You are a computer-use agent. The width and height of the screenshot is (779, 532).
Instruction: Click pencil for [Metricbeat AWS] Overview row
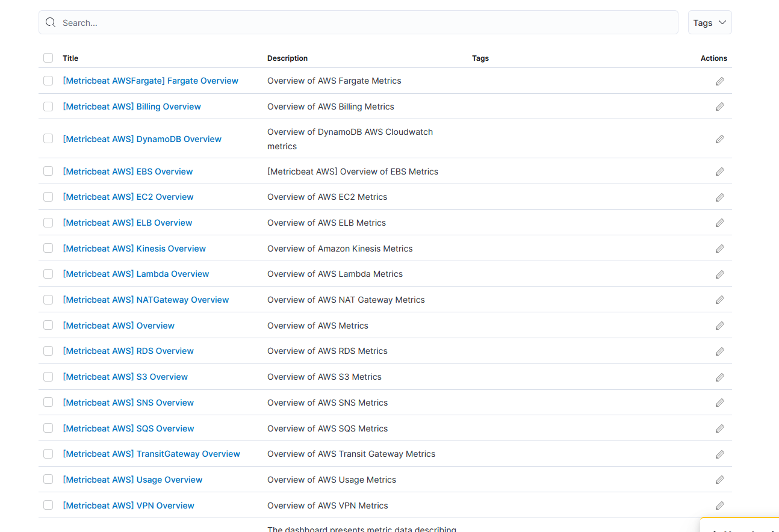pyautogui.click(x=719, y=326)
